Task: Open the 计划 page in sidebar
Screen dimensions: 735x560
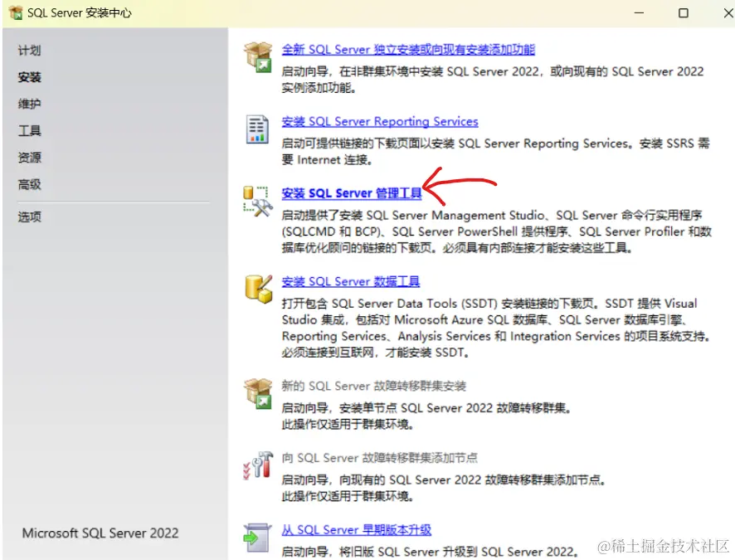Action: tap(29, 50)
